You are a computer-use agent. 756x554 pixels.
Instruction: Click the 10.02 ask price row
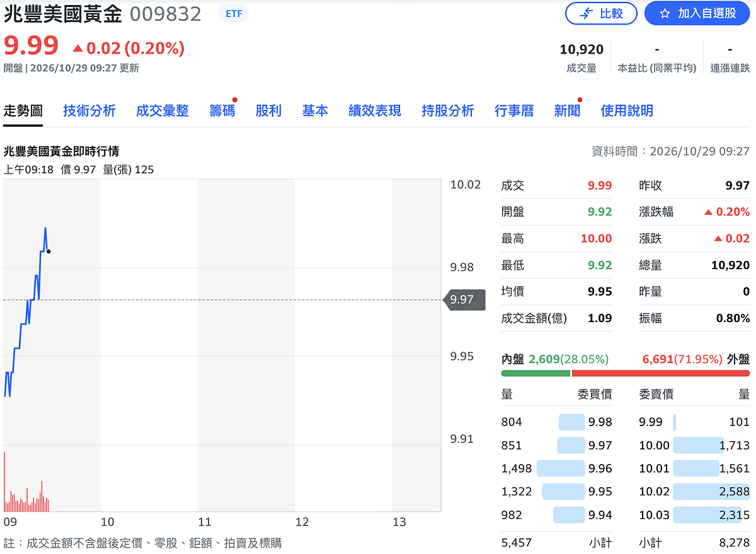click(x=694, y=492)
